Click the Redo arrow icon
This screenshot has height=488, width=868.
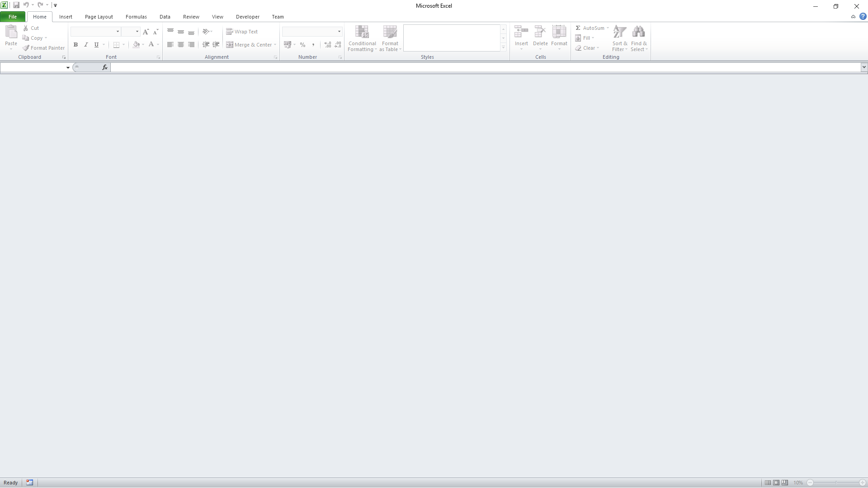[40, 5]
